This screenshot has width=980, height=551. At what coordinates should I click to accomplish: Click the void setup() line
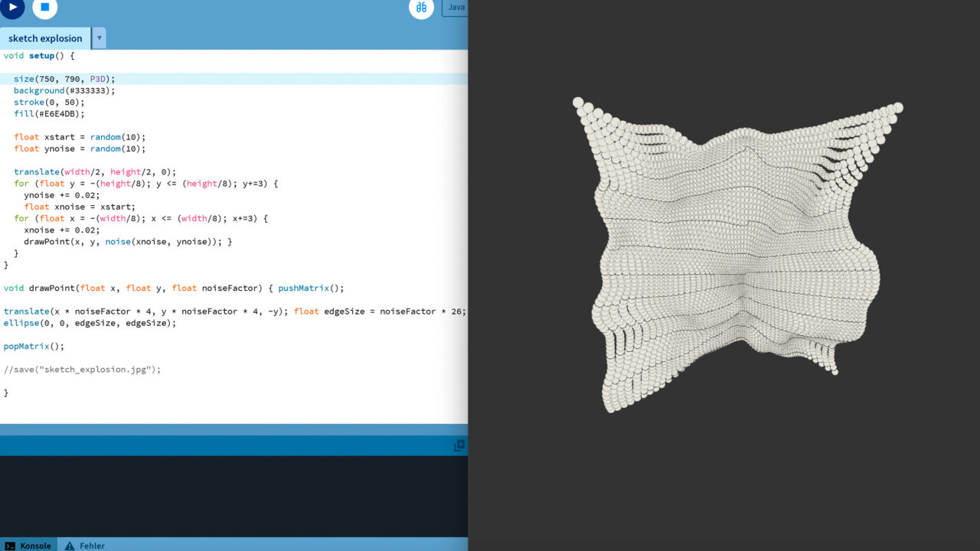(x=39, y=56)
